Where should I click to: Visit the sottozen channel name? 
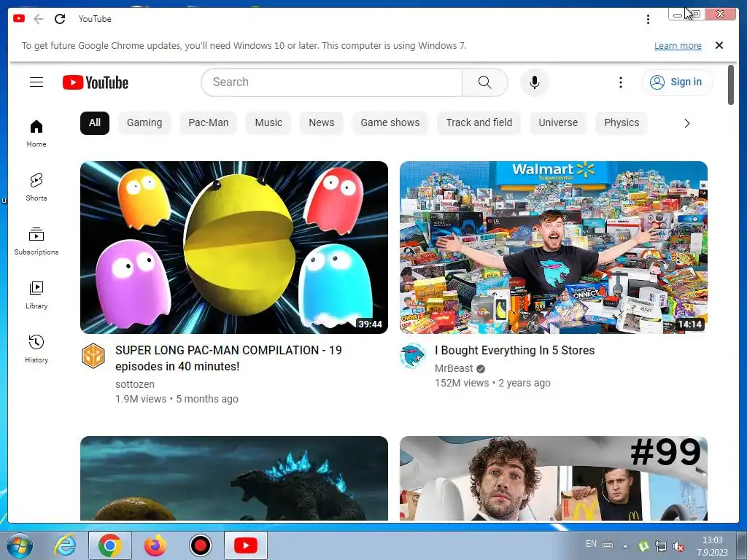[135, 384]
